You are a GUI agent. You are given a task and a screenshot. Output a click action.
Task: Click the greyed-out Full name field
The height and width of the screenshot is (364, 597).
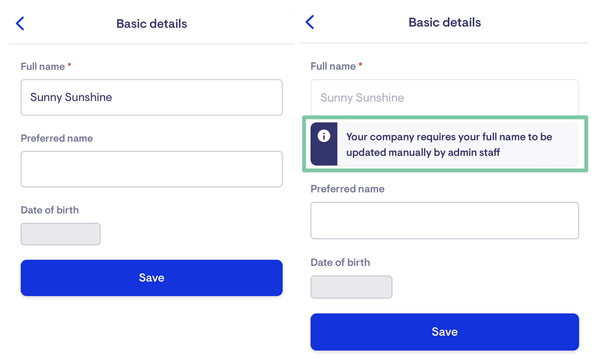pyautogui.click(x=444, y=98)
